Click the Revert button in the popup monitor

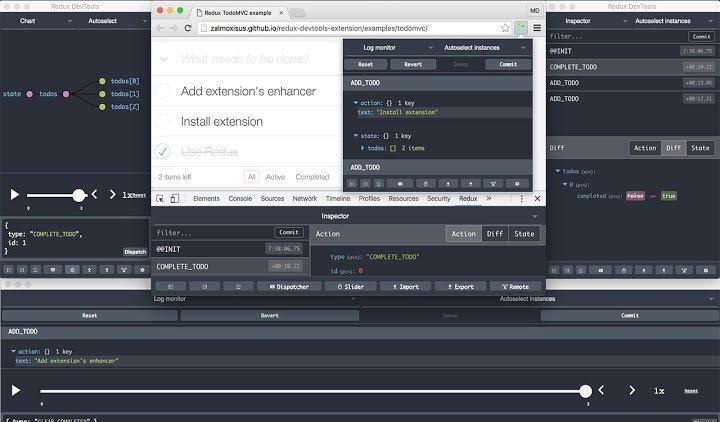(413, 64)
